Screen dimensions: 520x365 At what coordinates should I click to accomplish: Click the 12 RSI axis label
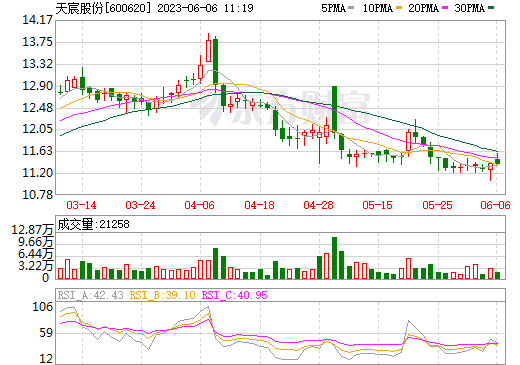(46, 359)
